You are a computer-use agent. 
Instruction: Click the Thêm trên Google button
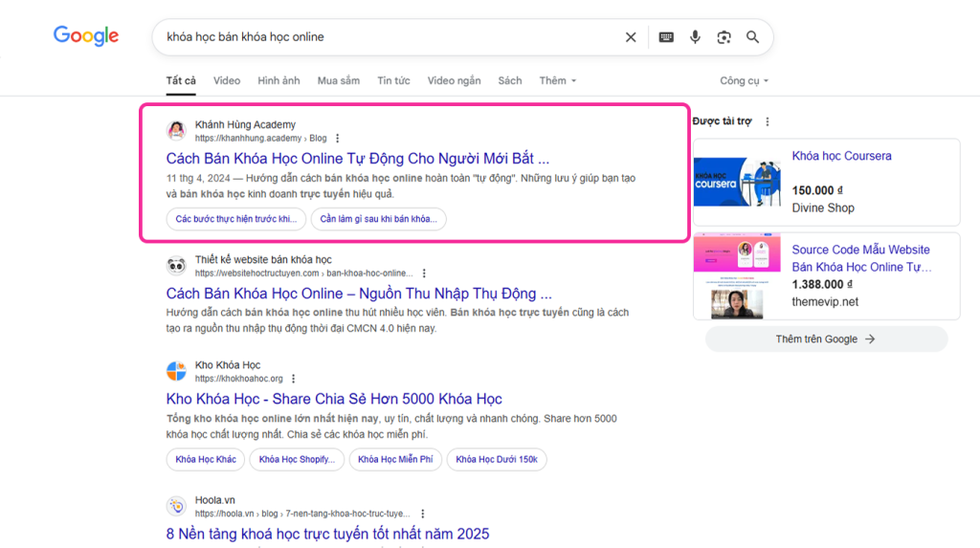click(x=826, y=339)
